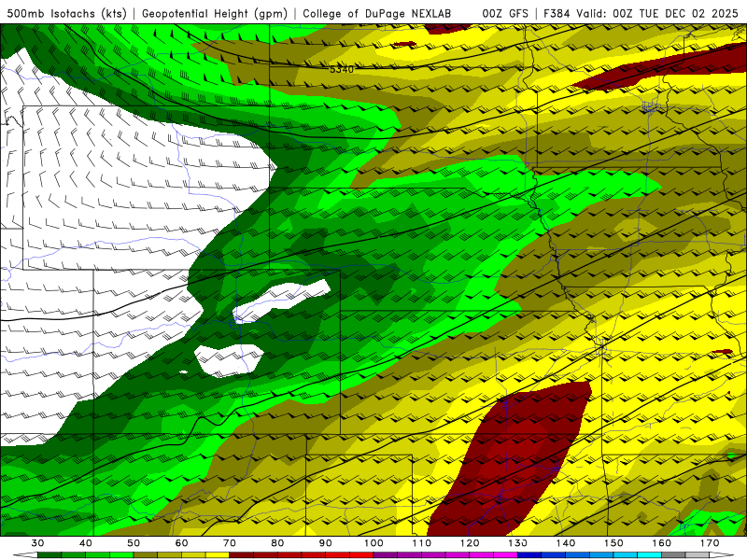Pick the bright yellow swatch just below 70
Viewport: 747px width, 560px height.
(x=218, y=555)
